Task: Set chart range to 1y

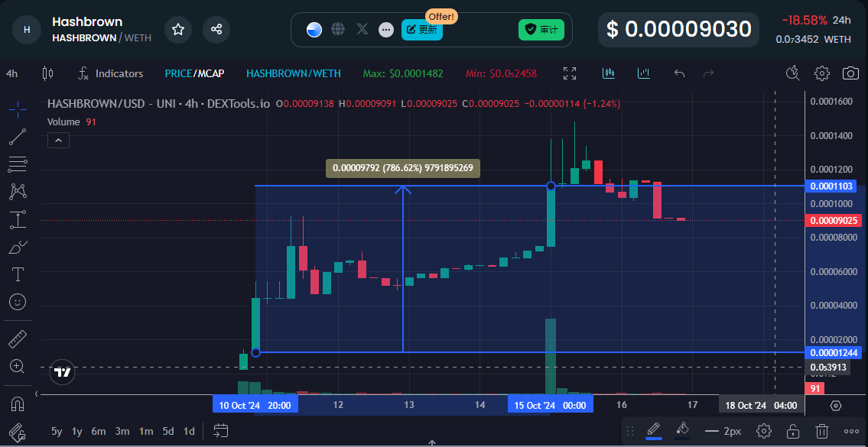Action: pos(77,431)
